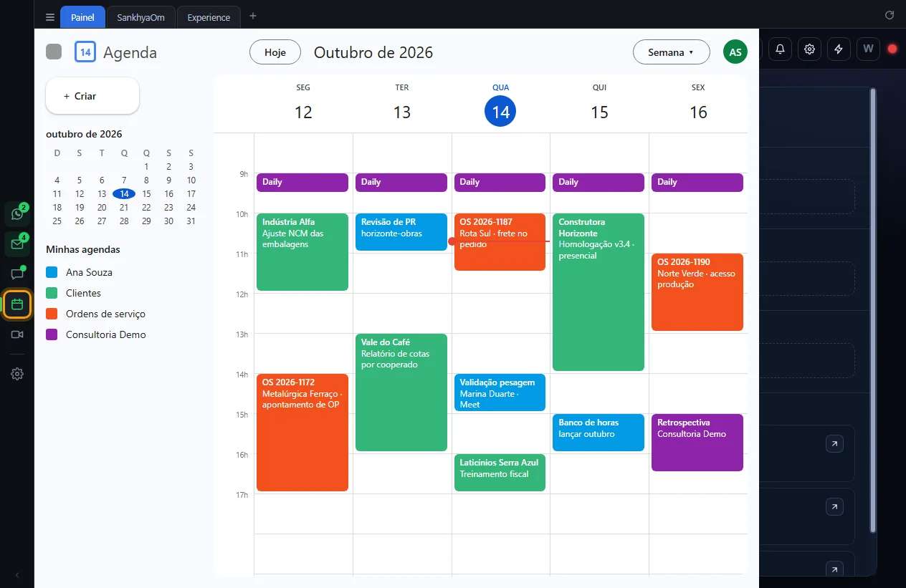Open the Semana view dropdown
The image size is (906, 588).
point(672,52)
